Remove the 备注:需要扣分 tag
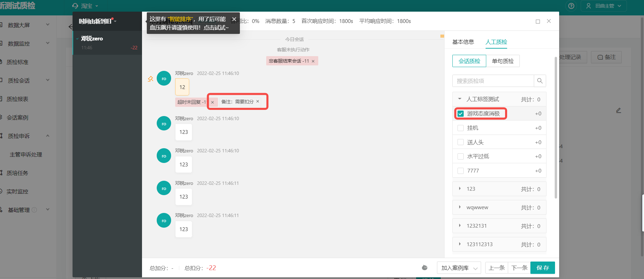This screenshot has width=644, height=279. click(258, 101)
